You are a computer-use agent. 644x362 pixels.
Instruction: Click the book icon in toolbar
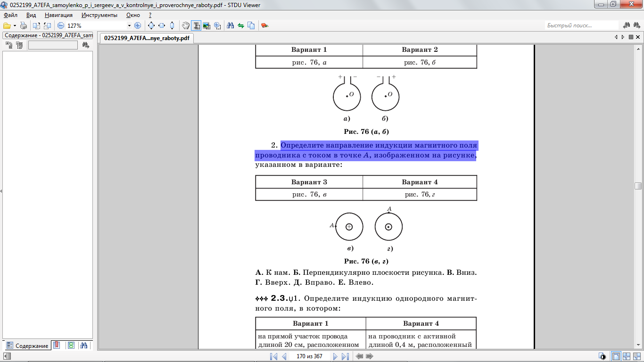point(265,25)
